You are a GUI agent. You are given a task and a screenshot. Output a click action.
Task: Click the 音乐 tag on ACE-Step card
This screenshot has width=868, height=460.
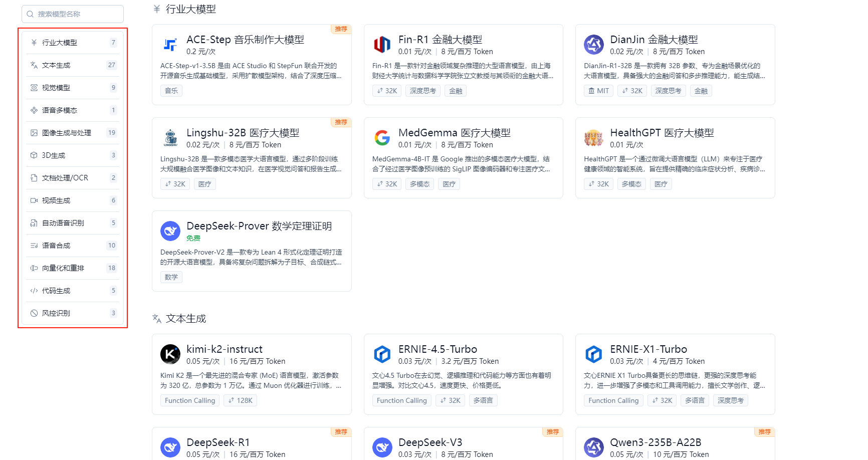point(171,91)
